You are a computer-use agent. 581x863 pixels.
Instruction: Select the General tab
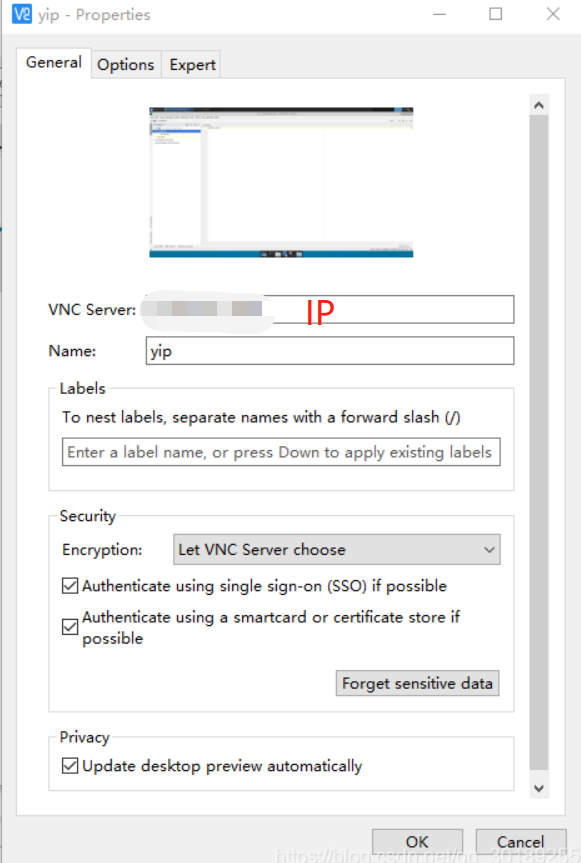click(x=53, y=62)
